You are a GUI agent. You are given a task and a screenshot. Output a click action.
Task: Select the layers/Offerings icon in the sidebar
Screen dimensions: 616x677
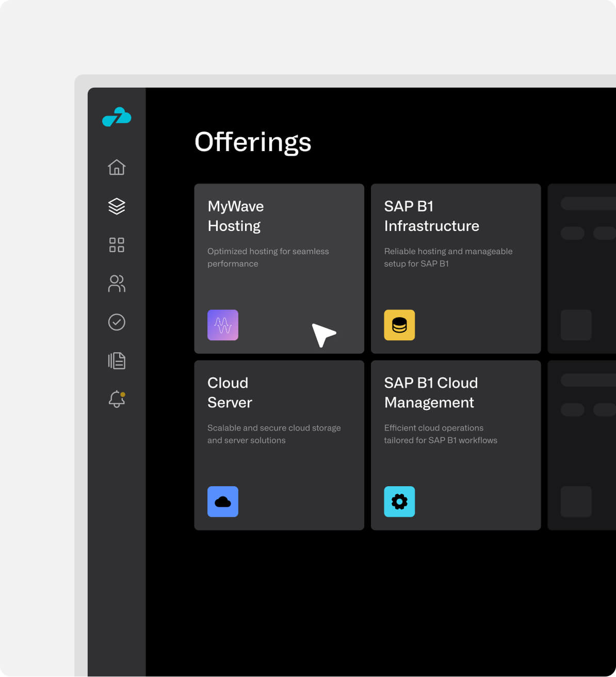117,206
